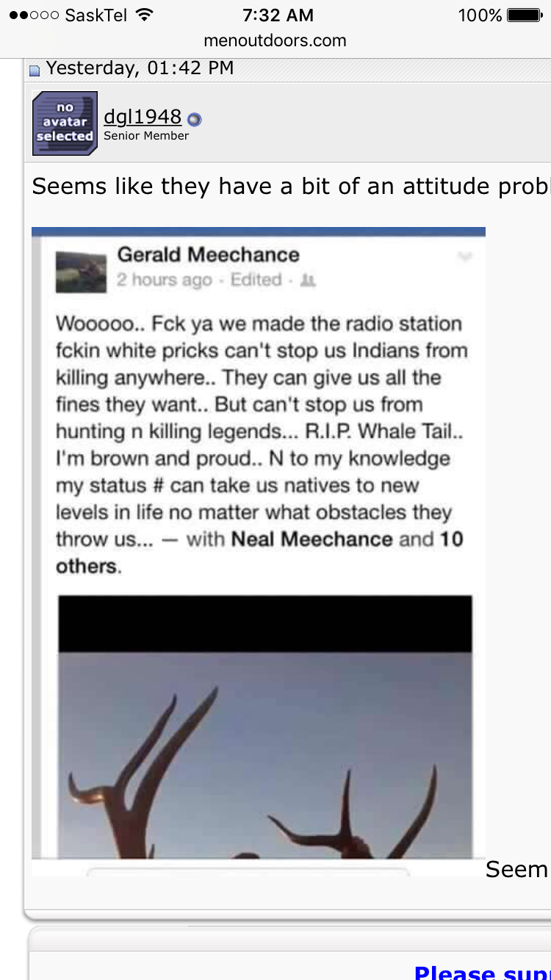Tap the Neal Meechance tagged name

click(312, 539)
